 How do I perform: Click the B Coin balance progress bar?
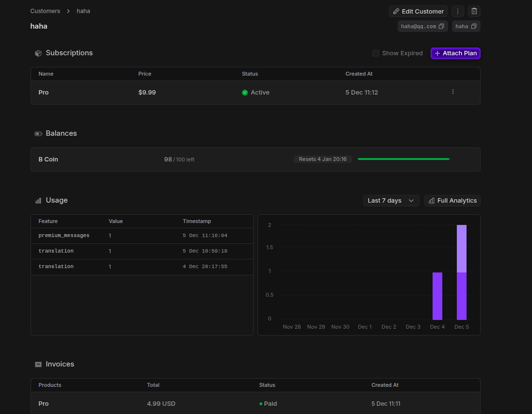coord(403,159)
